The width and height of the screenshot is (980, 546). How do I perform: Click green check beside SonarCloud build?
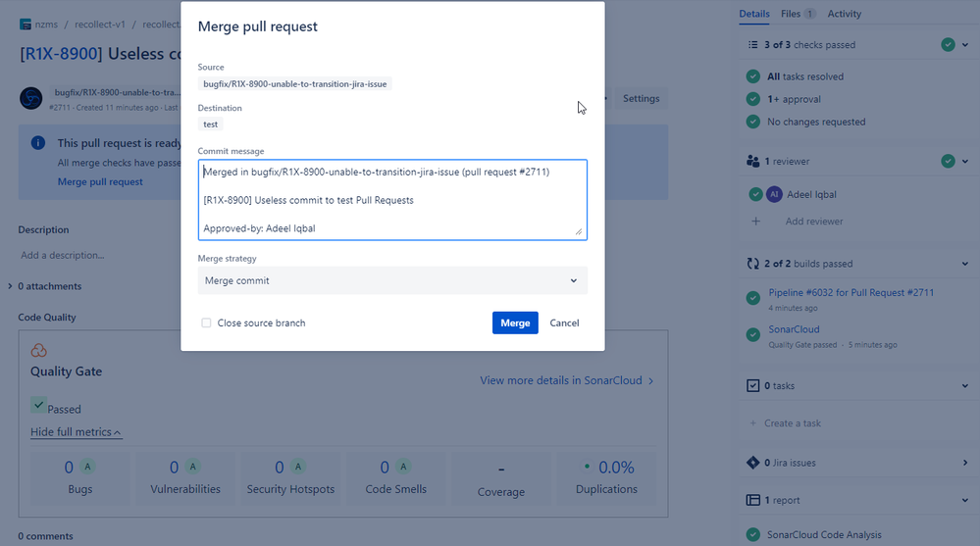click(x=753, y=335)
